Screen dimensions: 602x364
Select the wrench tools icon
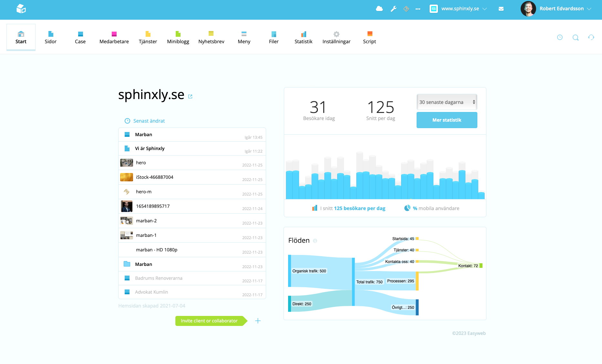point(393,9)
